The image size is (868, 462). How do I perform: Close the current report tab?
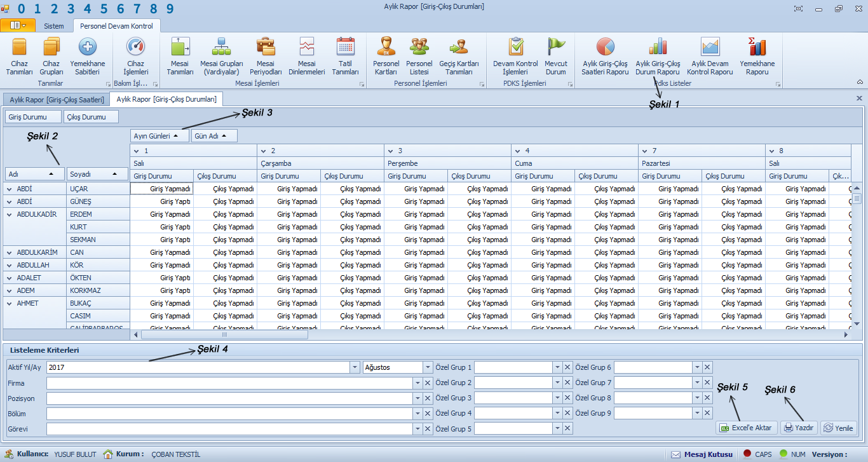tap(859, 99)
